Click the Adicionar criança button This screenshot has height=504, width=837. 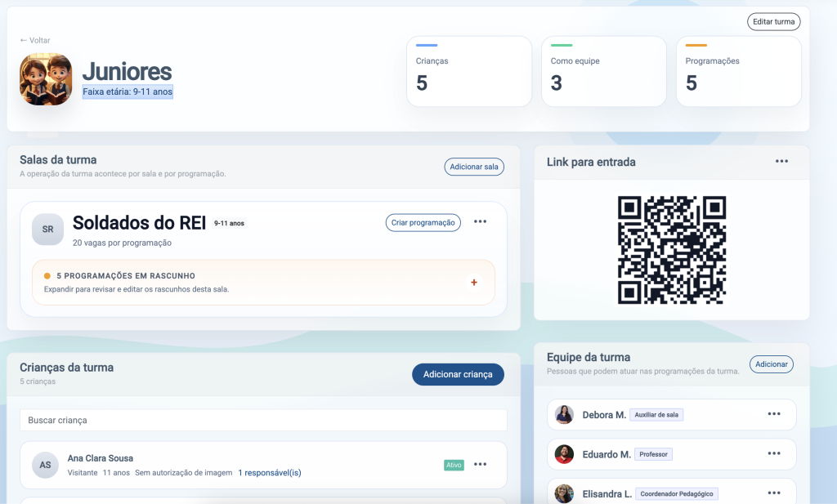[458, 374]
